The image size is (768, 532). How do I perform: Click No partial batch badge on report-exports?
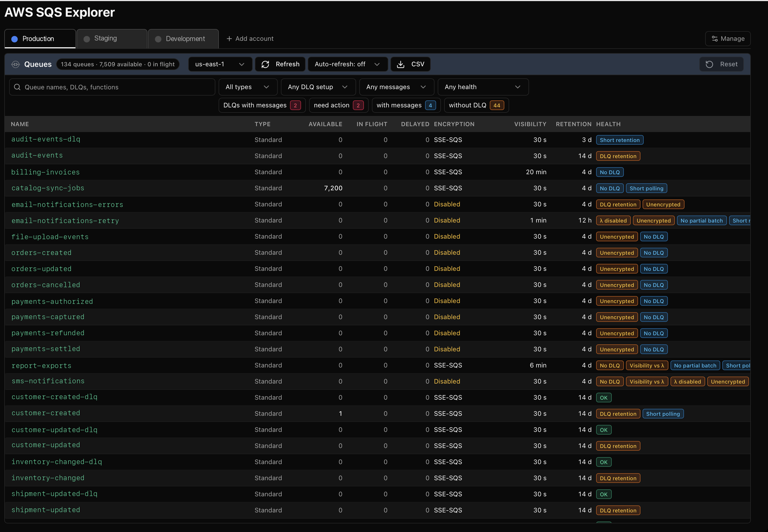(695, 366)
